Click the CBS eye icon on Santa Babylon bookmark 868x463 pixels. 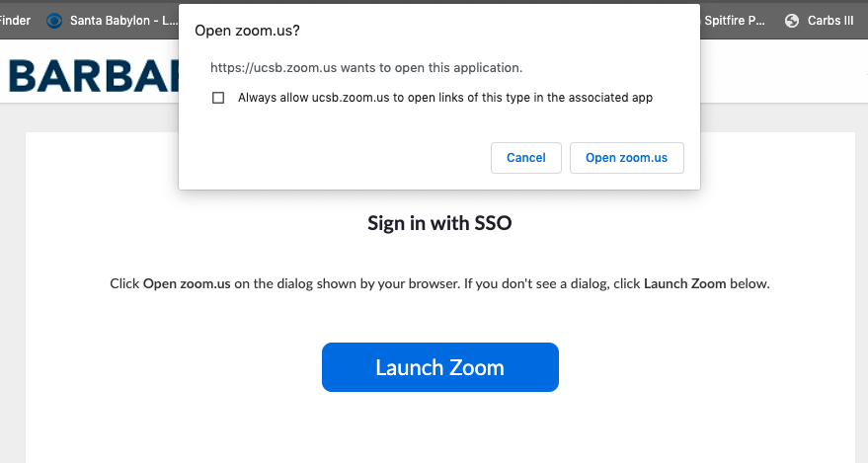pos(54,21)
